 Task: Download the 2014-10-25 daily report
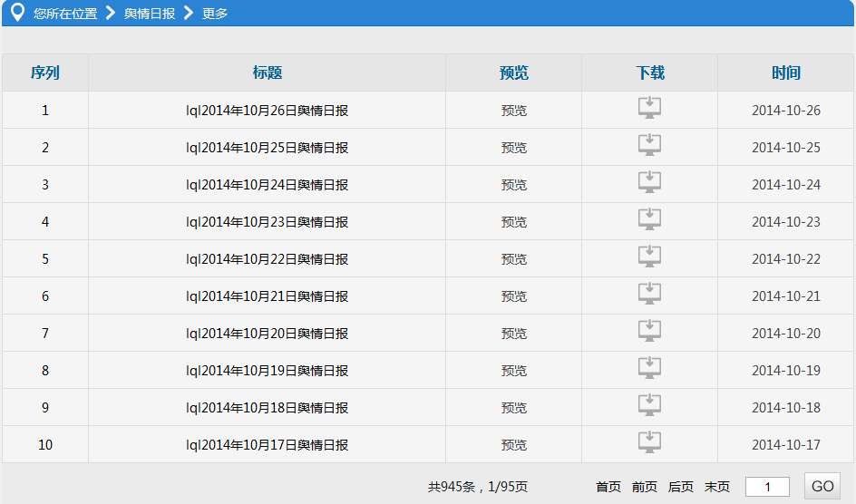click(649, 145)
